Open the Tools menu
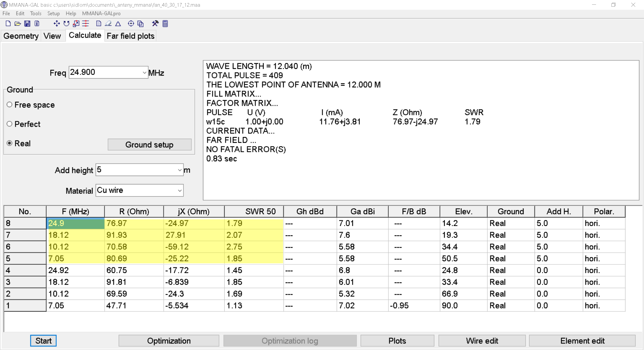Image resolution: width=644 pixels, height=350 pixels. click(x=36, y=13)
